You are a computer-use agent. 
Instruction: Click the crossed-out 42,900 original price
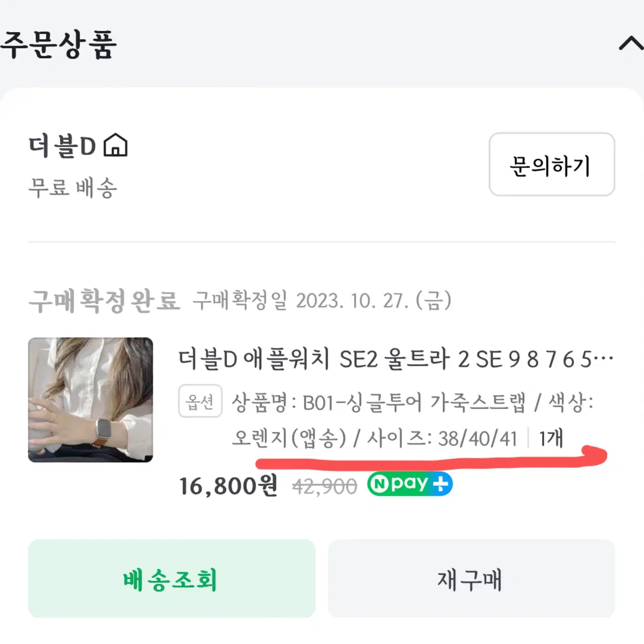pos(325,486)
